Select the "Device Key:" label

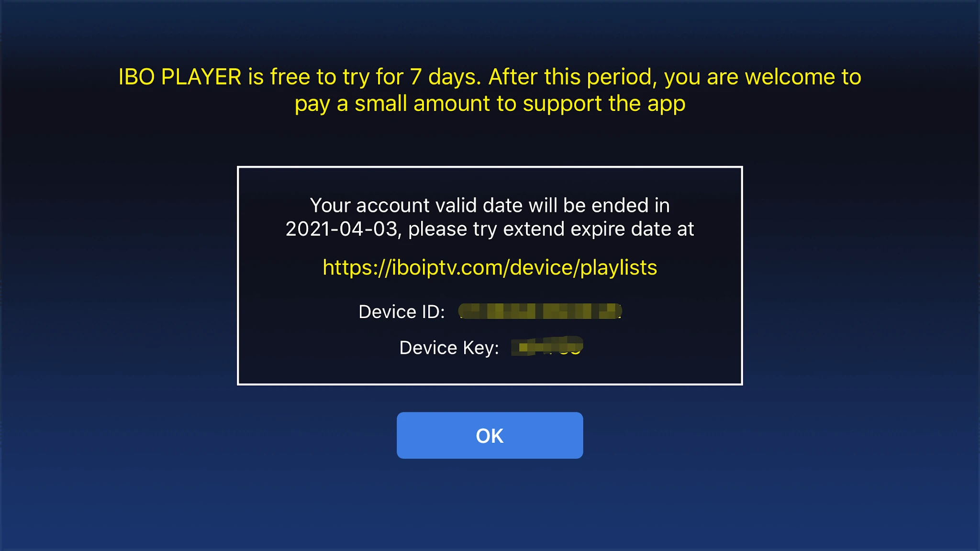point(449,348)
